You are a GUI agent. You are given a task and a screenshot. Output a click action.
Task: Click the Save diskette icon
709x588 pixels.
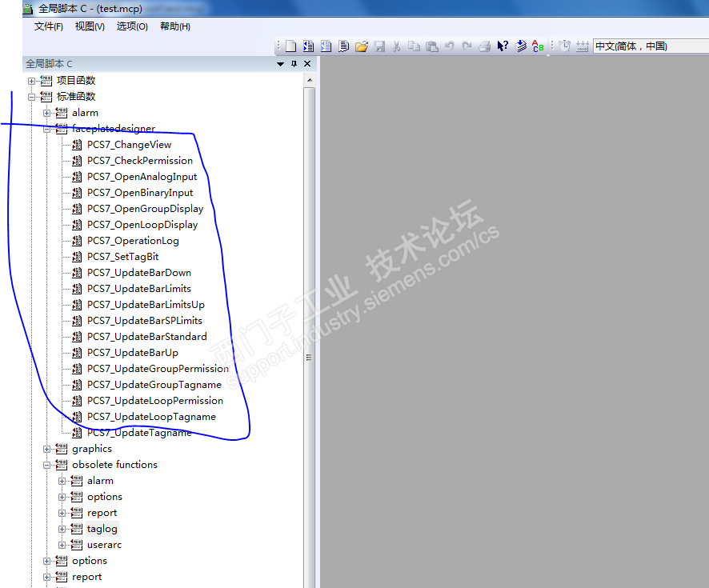[x=379, y=46]
